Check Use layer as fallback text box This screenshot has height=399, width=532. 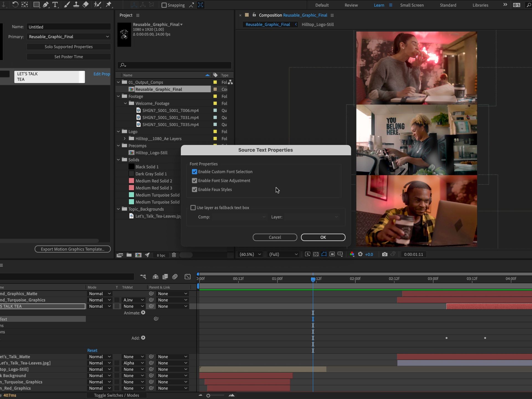(193, 208)
